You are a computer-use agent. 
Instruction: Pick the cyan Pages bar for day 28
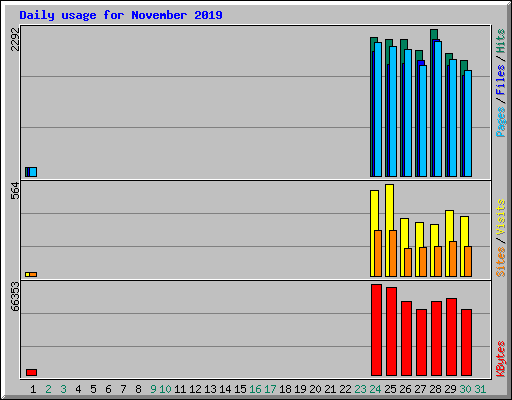coord(438,109)
